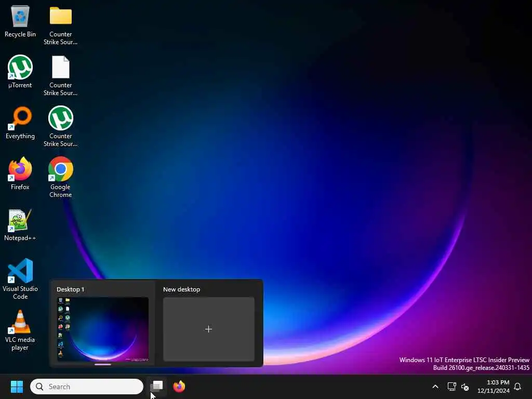Screen dimensions: 532x399
Task: Select the Notepad++ desktop shortcut
Action: [x=20, y=224]
